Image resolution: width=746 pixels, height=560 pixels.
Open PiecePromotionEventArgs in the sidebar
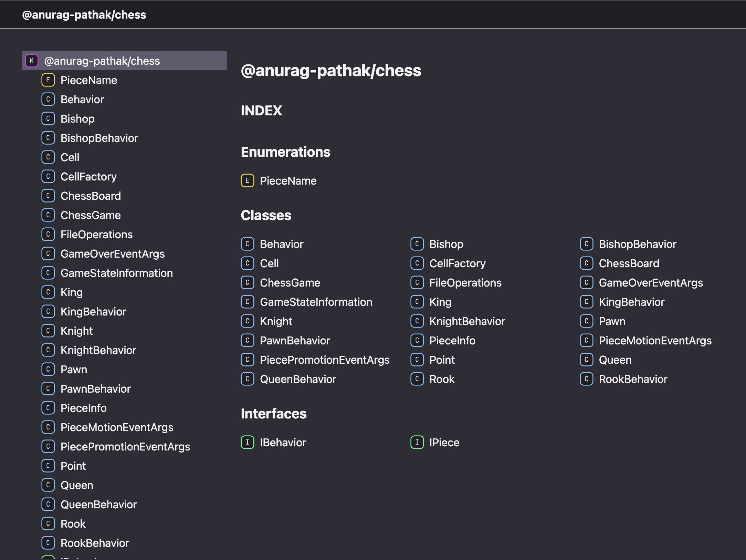pyautogui.click(x=125, y=447)
